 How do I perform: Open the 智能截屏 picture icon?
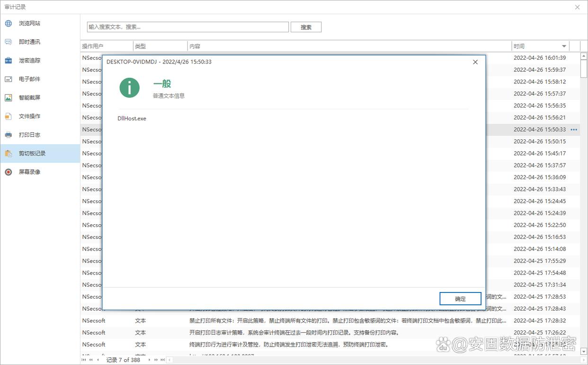tap(9, 98)
